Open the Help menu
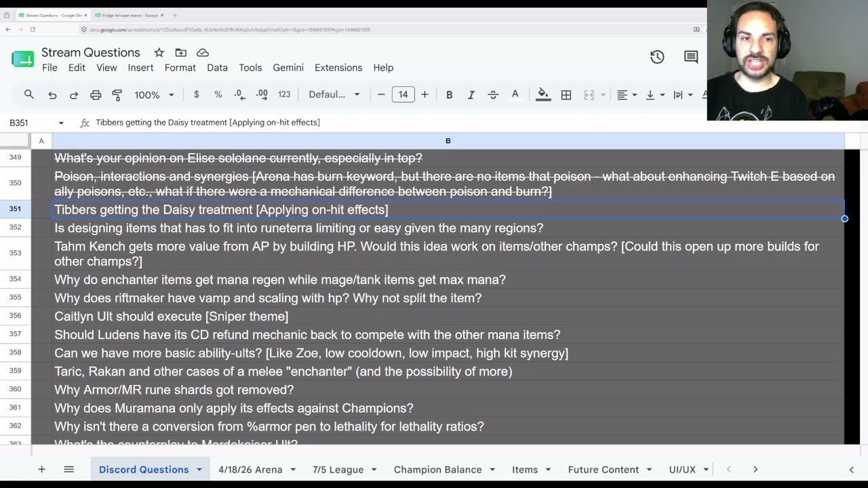Viewport: 868px width, 488px height. [383, 68]
